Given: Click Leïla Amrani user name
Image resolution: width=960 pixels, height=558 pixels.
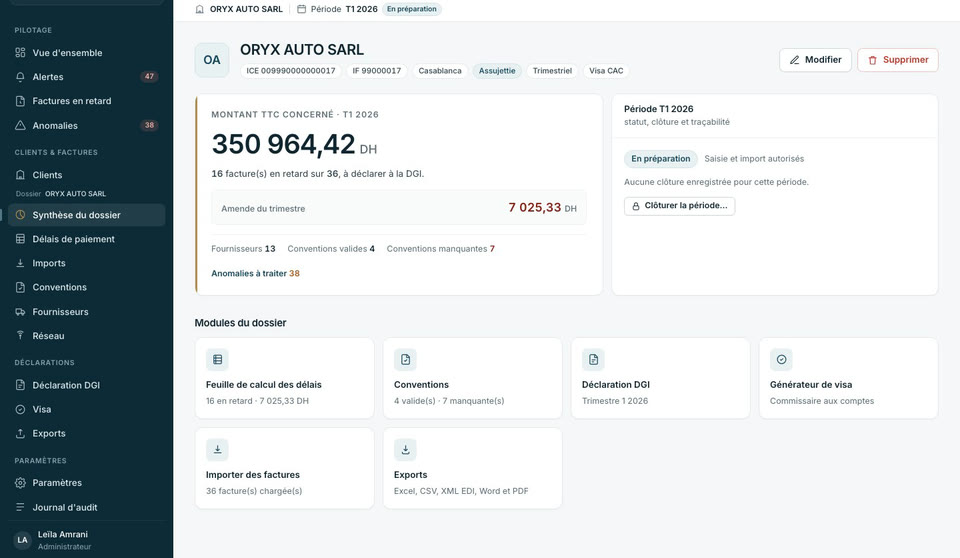Looking at the screenshot, I should click(62, 534).
